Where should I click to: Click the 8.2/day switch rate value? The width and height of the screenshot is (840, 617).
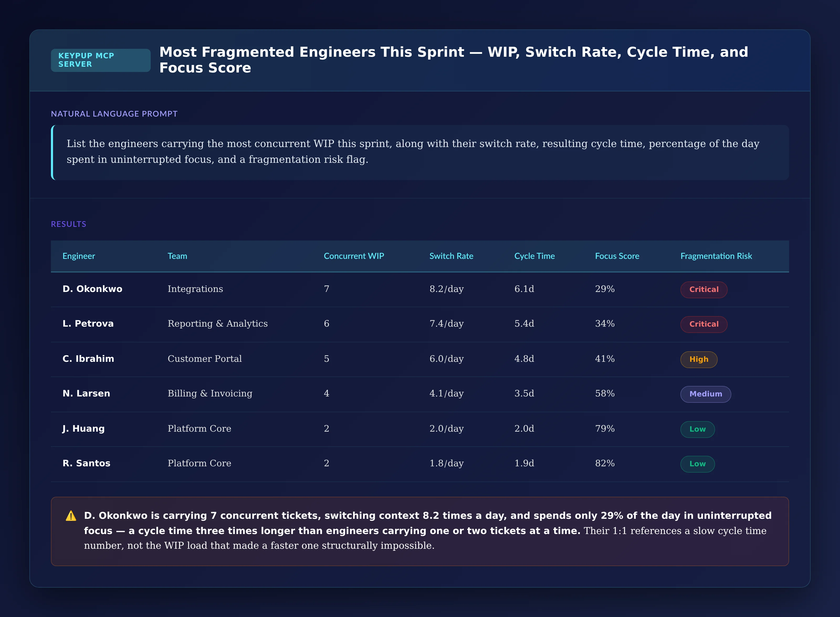coord(447,289)
